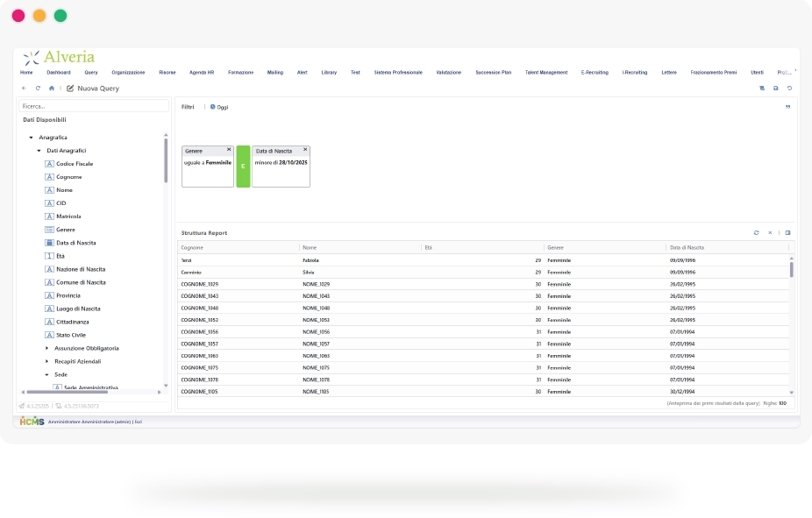The width and height of the screenshot is (812, 518).
Task: Select Comune di Nascita in the tree
Action: click(81, 282)
